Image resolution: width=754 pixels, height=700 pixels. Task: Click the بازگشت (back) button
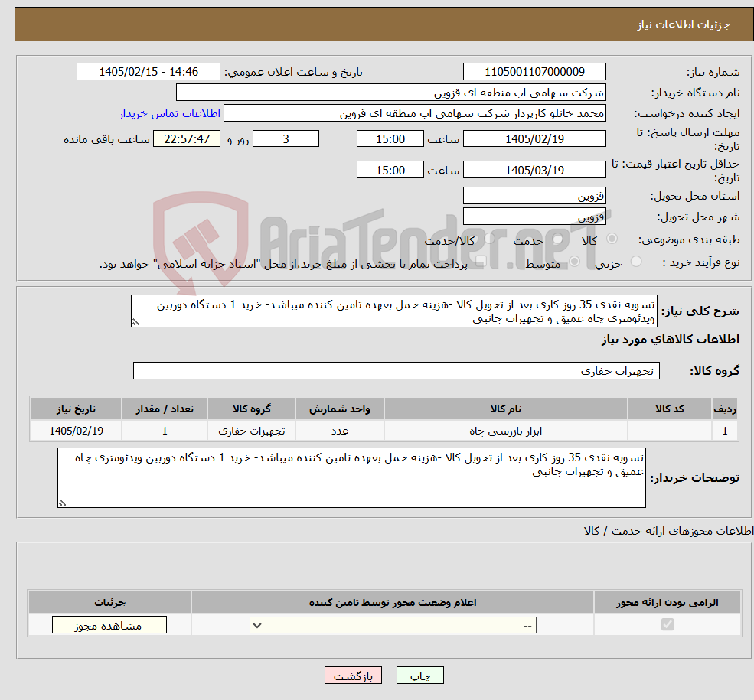(353, 675)
